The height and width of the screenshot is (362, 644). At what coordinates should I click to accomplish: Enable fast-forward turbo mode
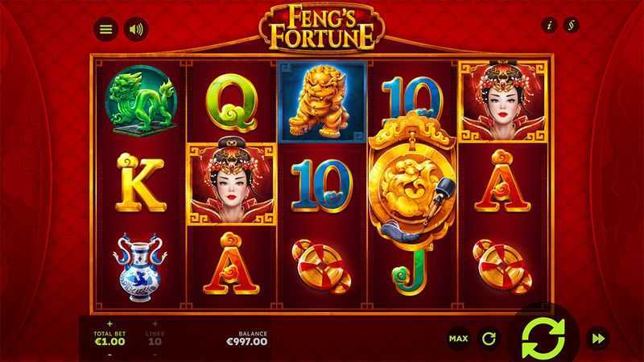[x=598, y=339]
